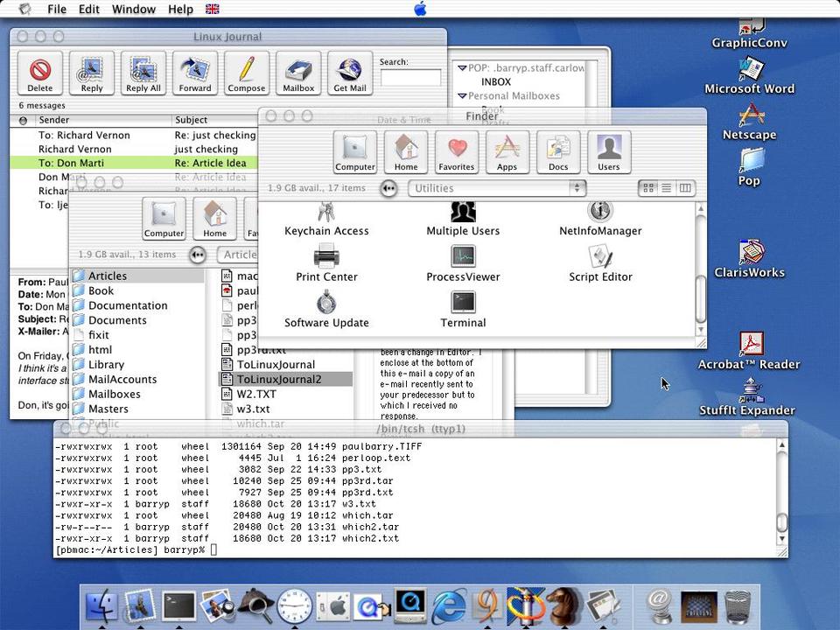Click the Get Mail icon
Image resolution: width=840 pixels, height=630 pixels.
[349, 72]
